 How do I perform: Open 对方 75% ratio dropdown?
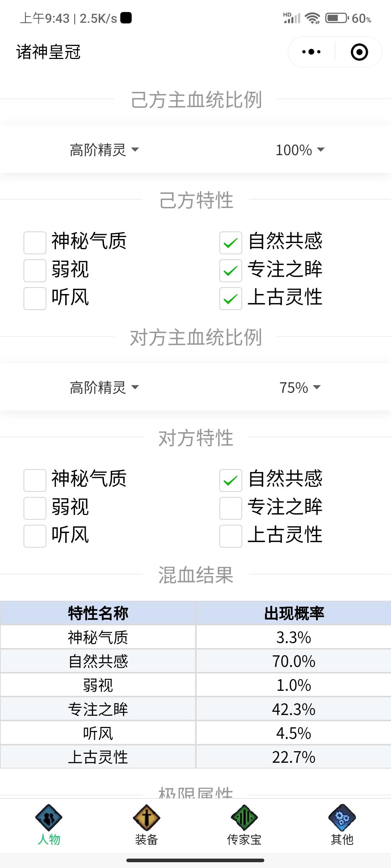(x=300, y=387)
